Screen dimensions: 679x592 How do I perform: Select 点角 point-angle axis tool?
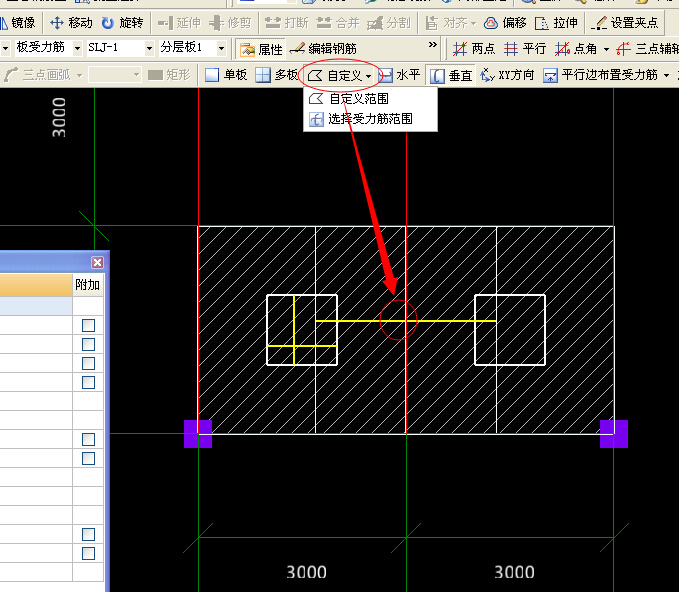pyautogui.click(x=577, y=49)
